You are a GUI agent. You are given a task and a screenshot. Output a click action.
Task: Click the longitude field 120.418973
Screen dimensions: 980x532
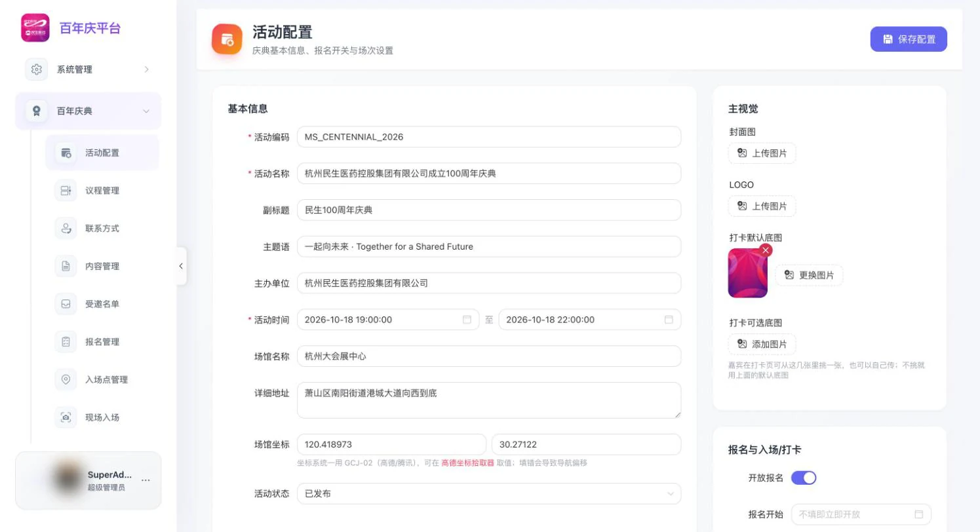pyautogui.click(x=391, y=444)
